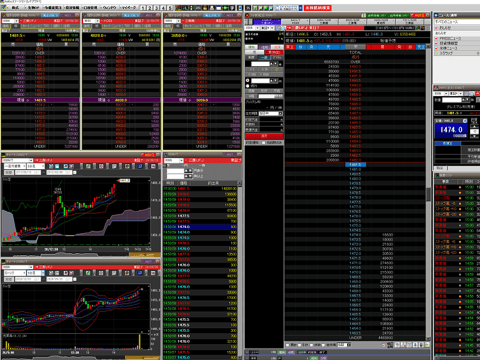Select the limit price radio button in order panel

tap(248, 81)
